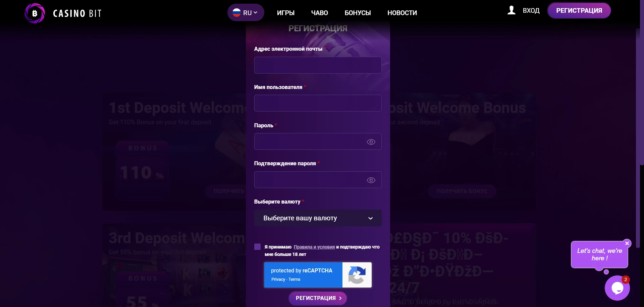
Task: Open the ИГРЫ menu item
Action: coord(286,13)
